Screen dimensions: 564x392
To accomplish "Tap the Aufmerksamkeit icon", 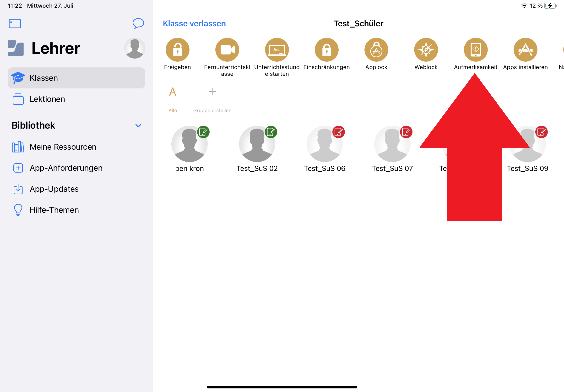I will [476, 50].
